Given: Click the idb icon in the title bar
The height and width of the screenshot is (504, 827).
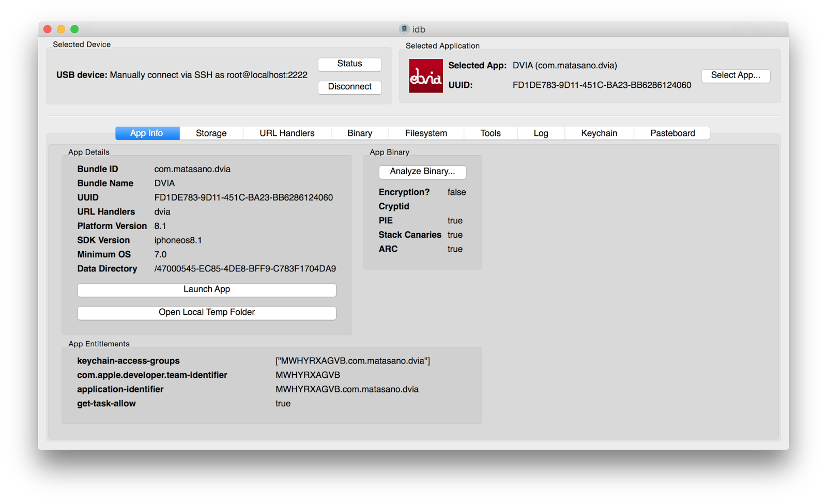Looking at the screenshot, I should [404, 29].
